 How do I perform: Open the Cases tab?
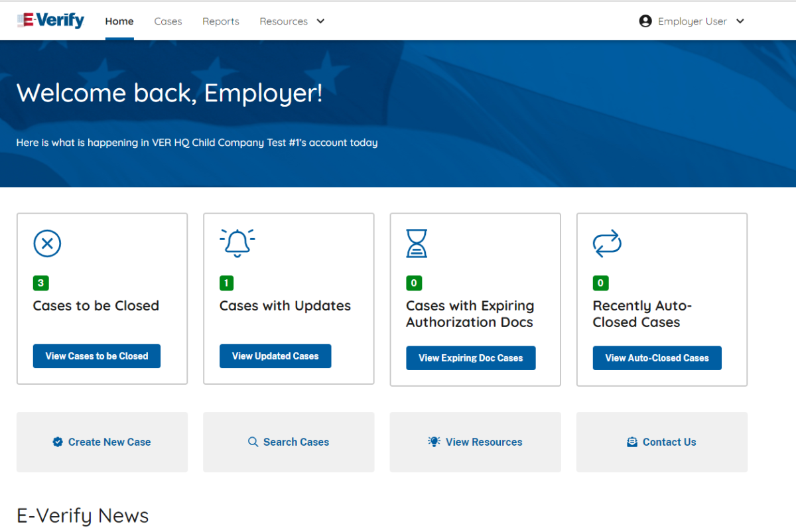click(x=168, y=21)
